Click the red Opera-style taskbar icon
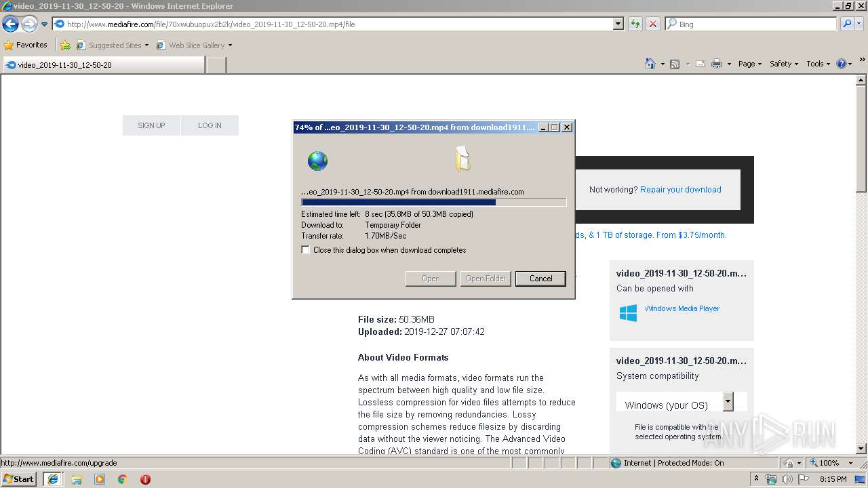The image size is (868, 488). pos(145,479)
